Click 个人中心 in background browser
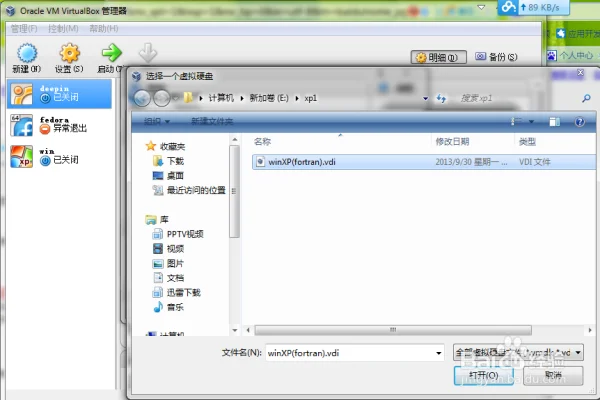 coord(576,56)
